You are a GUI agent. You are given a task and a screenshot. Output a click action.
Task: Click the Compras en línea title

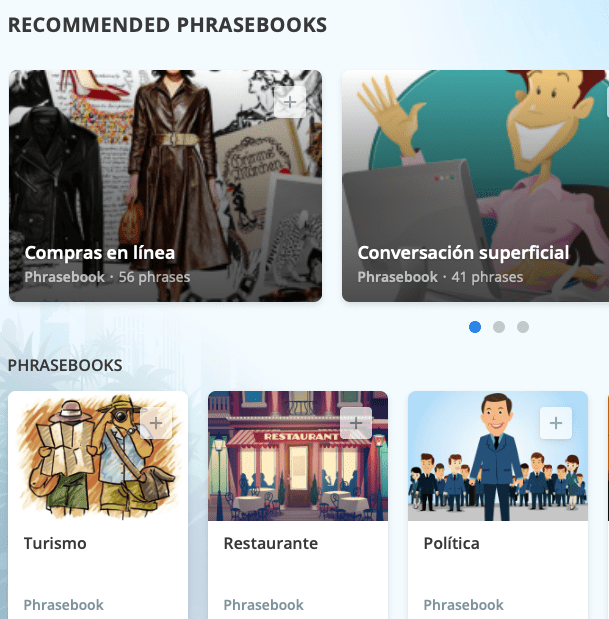(99, 253)
